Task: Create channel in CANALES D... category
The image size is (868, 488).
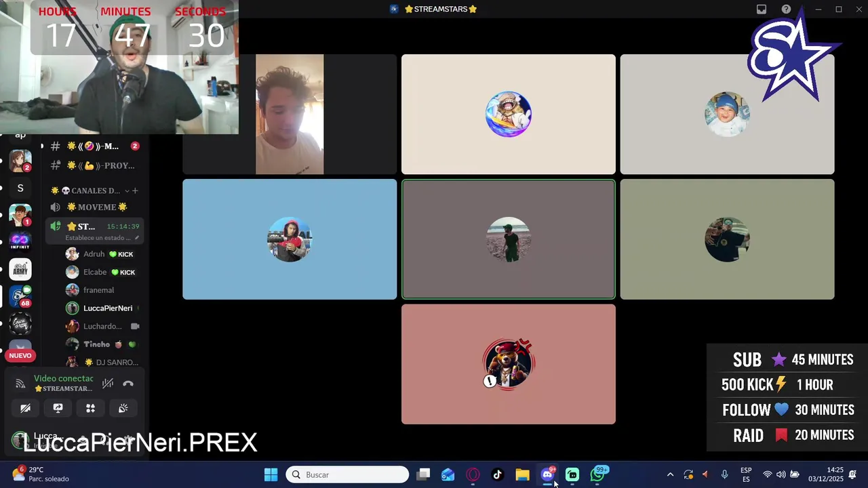Action: click(x=135, y=190)
